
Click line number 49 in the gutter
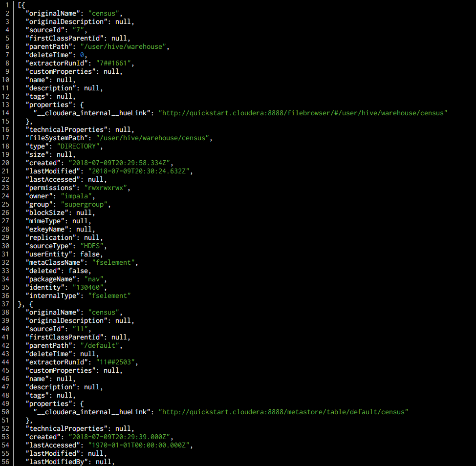(x=5, y=403)
